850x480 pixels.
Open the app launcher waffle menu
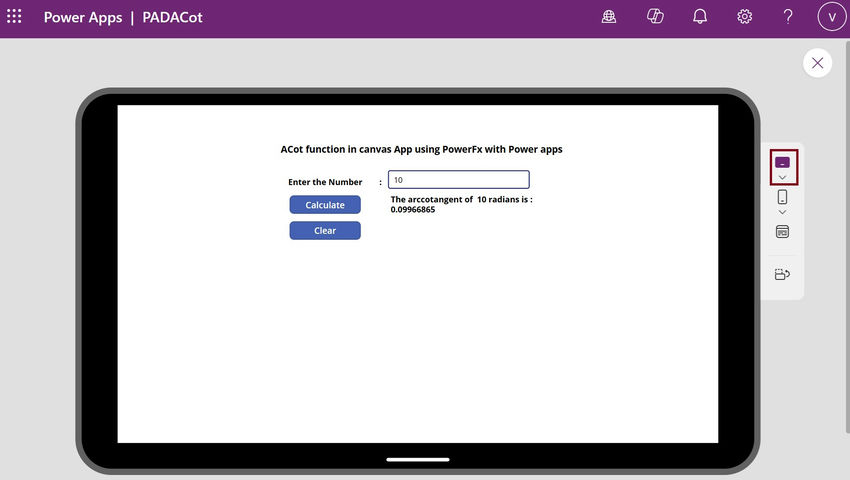pyautogui.click(x=14, y=16)
